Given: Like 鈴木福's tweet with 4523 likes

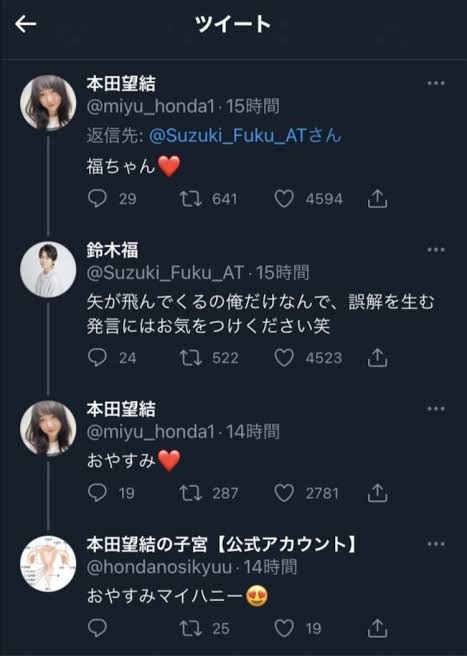Looking at the screenshot, I should click(284, 358).
